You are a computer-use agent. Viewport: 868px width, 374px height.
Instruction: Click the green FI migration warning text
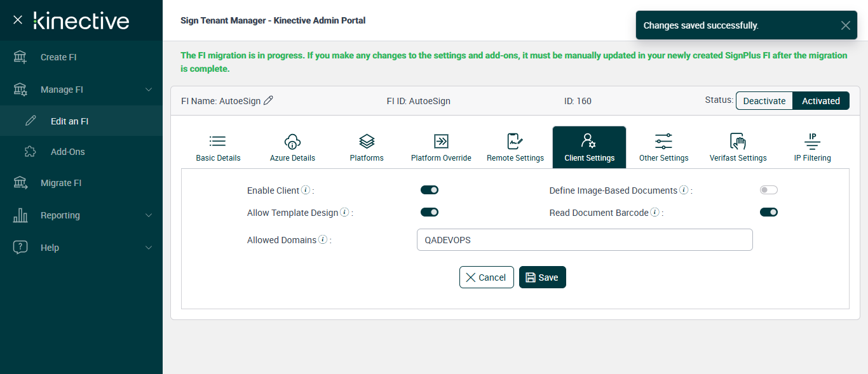click(x=513, y=62)
